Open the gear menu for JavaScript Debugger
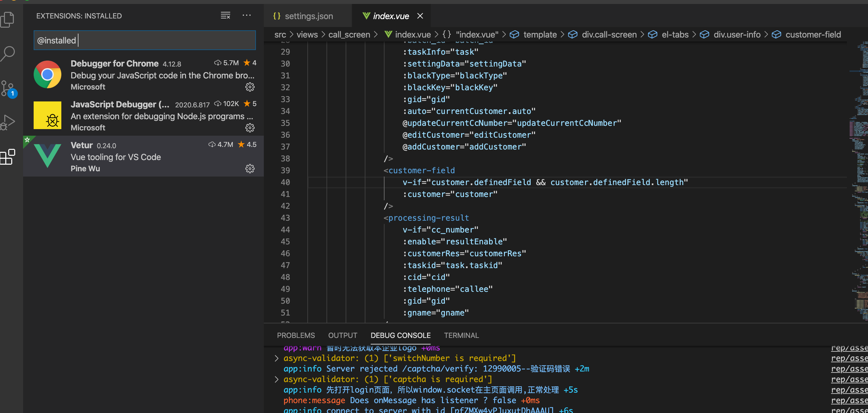The width and height of the screenshot is (868, 413). tap(250, 128)
